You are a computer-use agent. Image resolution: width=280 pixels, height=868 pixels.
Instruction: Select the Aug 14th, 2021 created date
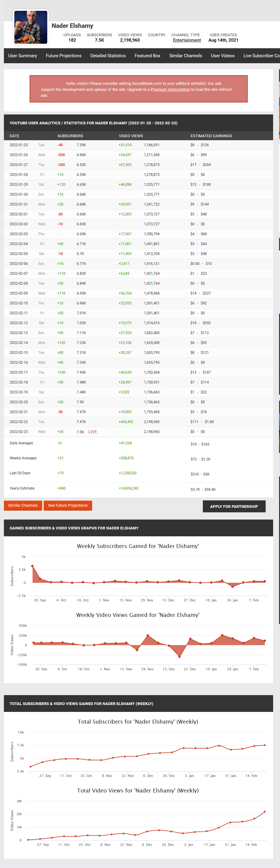(x=223, y=40)
